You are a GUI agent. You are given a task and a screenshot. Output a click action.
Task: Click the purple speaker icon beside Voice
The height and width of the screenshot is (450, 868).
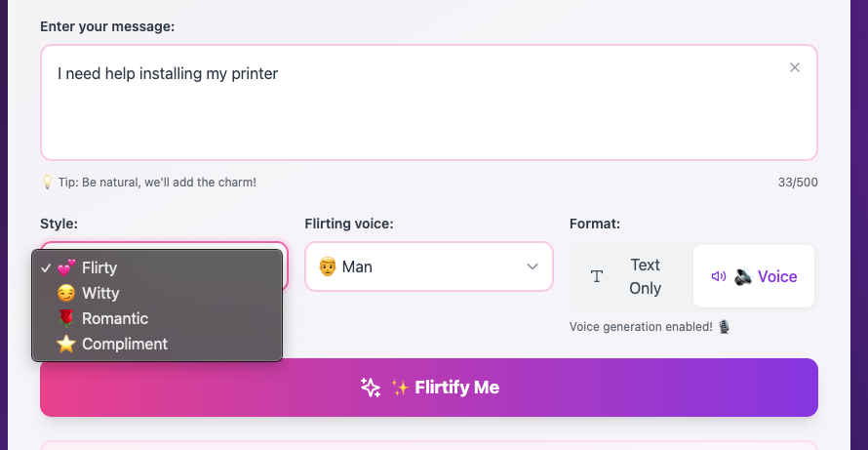tap(718, 276)
